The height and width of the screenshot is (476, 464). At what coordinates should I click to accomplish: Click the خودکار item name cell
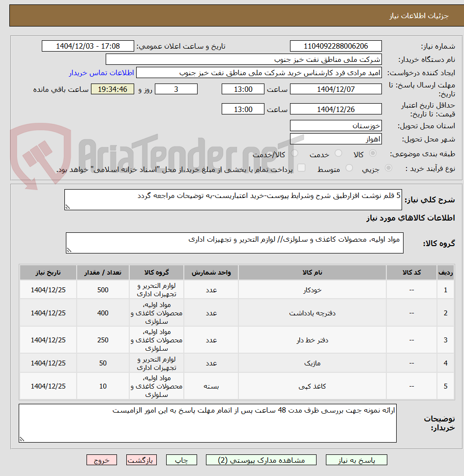(x=312, y=290)
